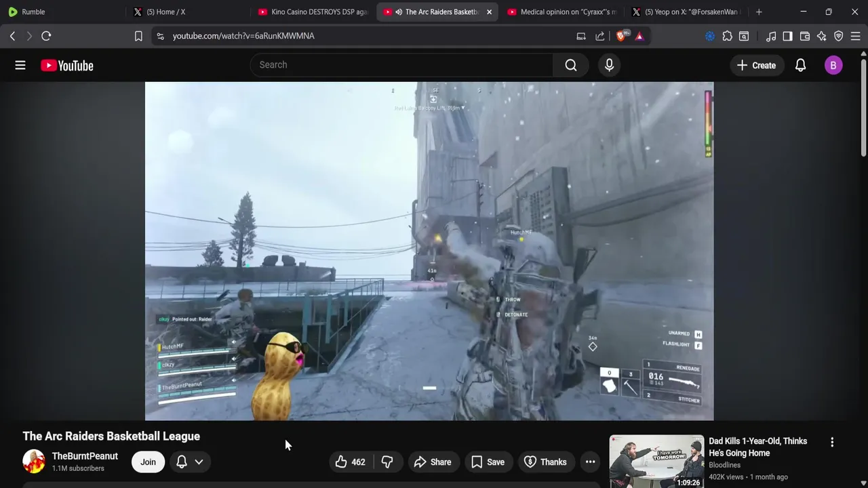The image size is (868, 488).
Task: Close The Arc Raiders Basketball tab
Action: [489, 12]
